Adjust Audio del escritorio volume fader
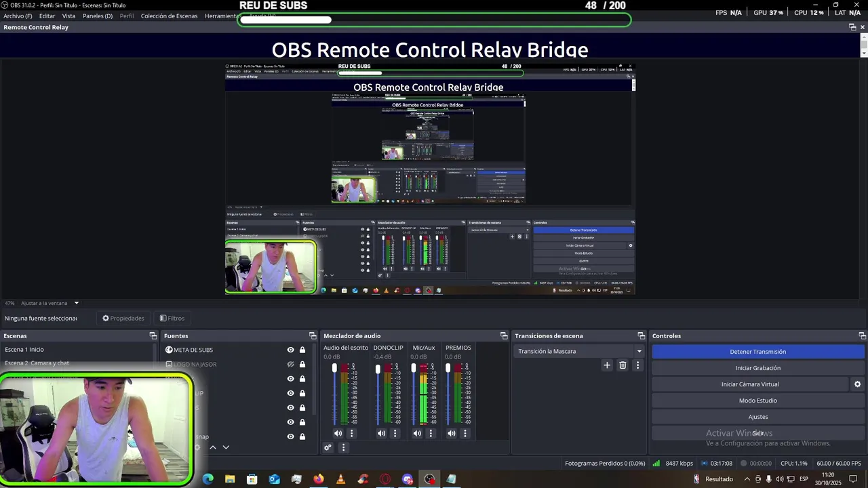Viewport: 868px width, 488px height. tap(334, 368)
